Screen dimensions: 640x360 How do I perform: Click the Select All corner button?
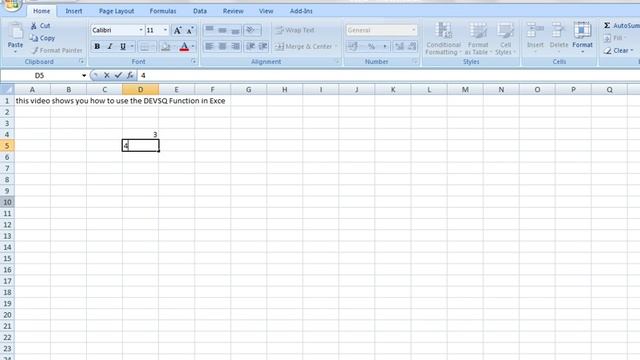[7, 89]
